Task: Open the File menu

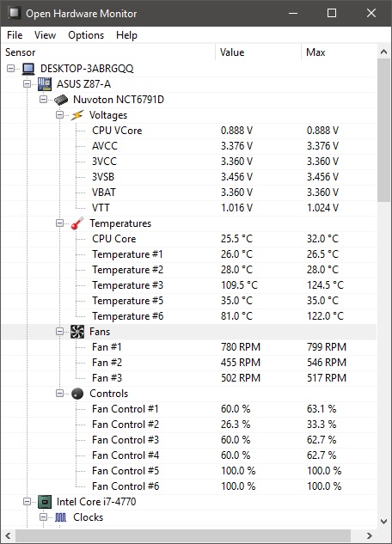Action: coord(15,35)
